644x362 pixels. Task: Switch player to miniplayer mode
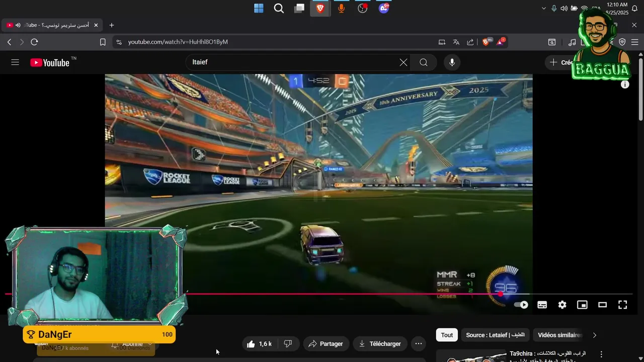coord(582,305)
